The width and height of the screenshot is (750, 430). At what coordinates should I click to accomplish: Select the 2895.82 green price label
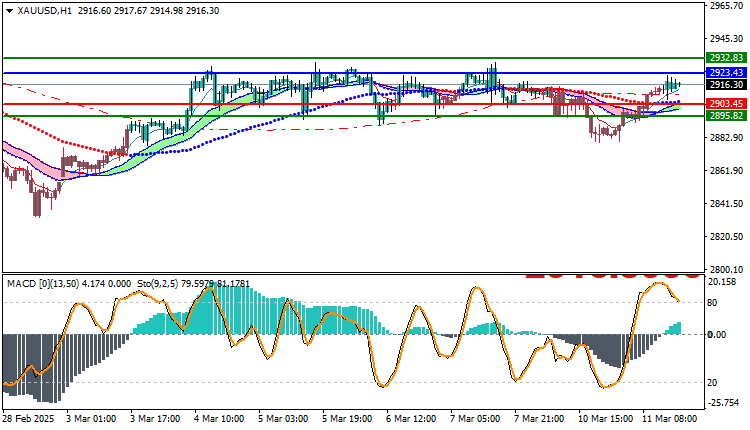pyautogui.click(x=726, y=116)
